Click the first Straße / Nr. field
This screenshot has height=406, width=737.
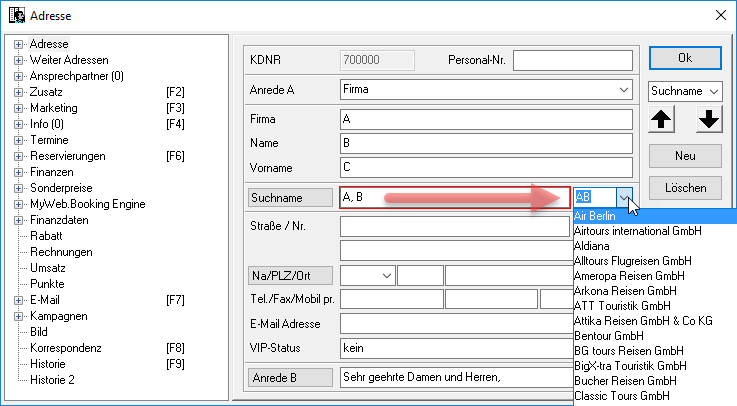click(x=455, y=226)
